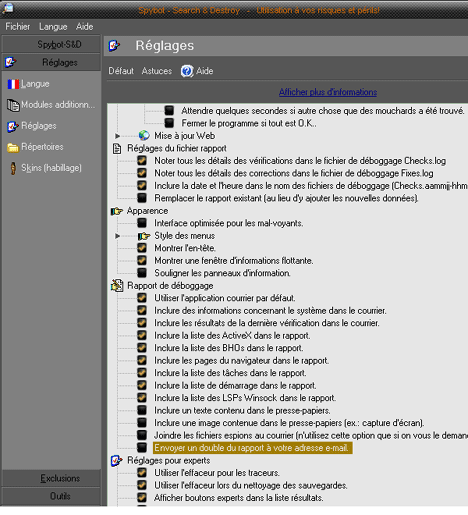Check Envoyer un double du rapport checkbox

point(142,448)
